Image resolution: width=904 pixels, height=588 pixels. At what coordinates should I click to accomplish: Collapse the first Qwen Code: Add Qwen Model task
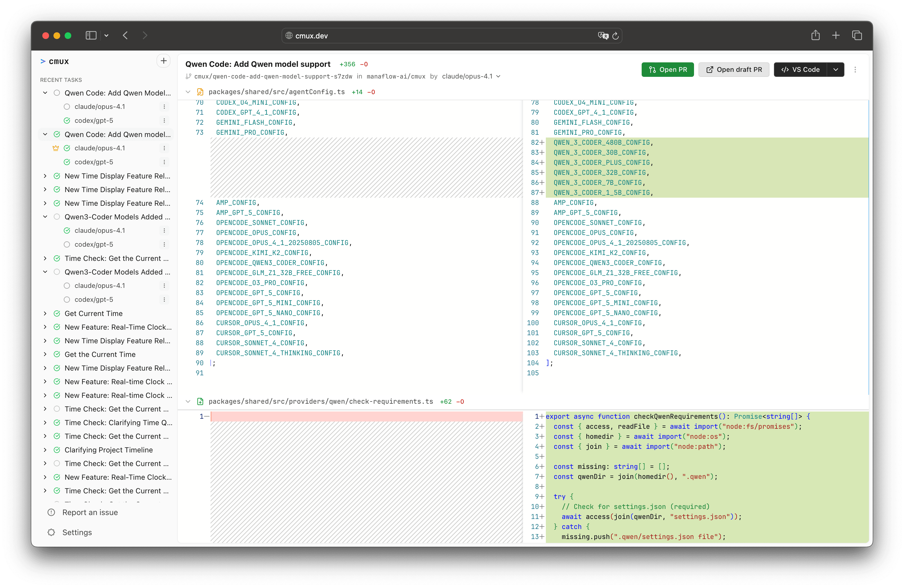(45, 93)
